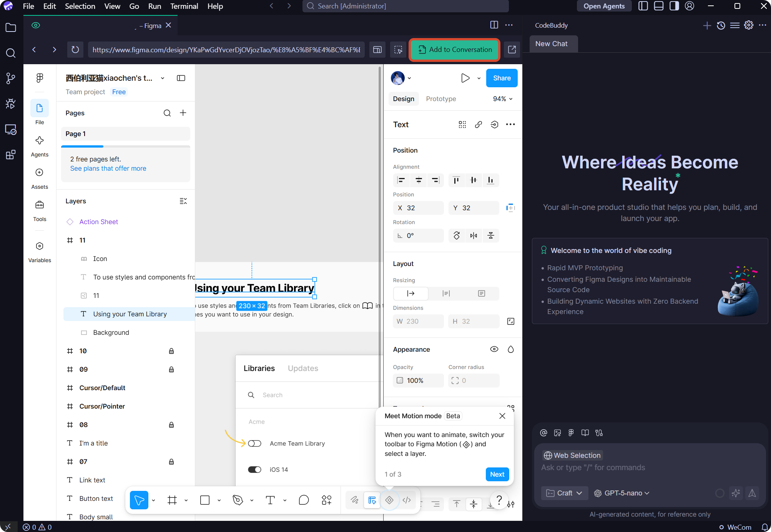Image resolution: width=771 pixels, height=532 pixels.
Task: Switch to Dev Mode code icon
Action: (407, 500)
